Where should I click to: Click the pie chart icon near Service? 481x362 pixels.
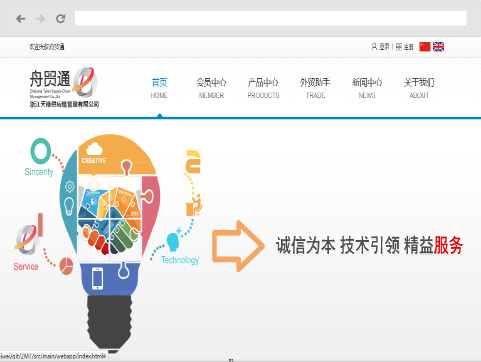click(66, 266)
